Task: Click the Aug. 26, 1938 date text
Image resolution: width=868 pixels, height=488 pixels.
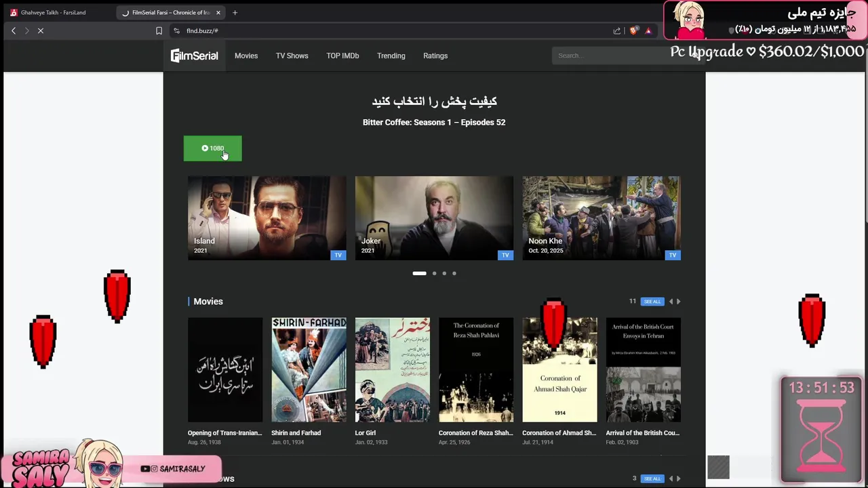Action: pyautogui.click(x=205, y=443)
